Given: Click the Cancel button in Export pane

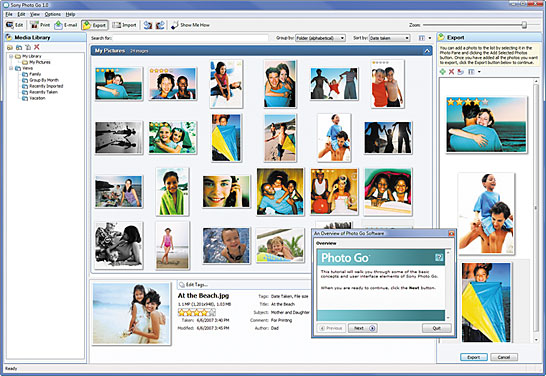Looking at the screenshot, I should (504, 357).
